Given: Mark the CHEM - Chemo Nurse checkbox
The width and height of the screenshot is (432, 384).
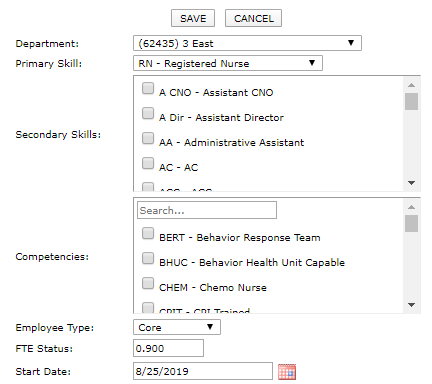Looking at the screenshot, I should (x=148, y=283).
